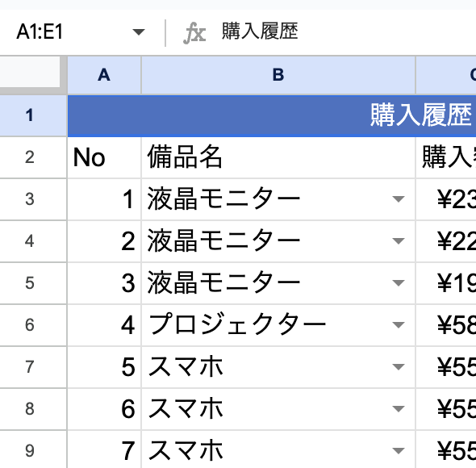Viewport: 476px width, 468px height.
Task: Open dropdown in row 7 スマホ cell
Action: click(399, 367)
